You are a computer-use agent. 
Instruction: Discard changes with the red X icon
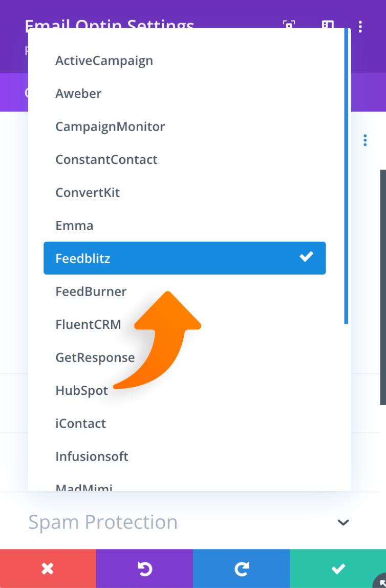(48, 568)
